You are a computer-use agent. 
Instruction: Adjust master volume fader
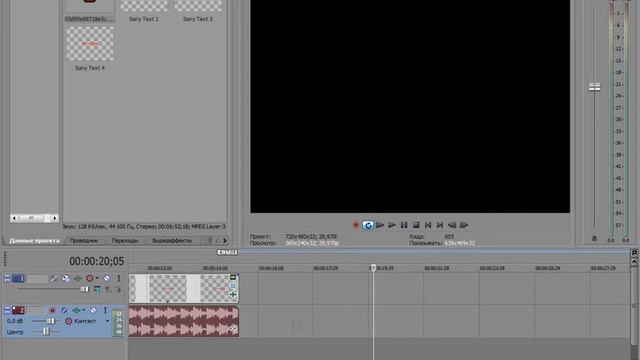(x=594, y=87)
